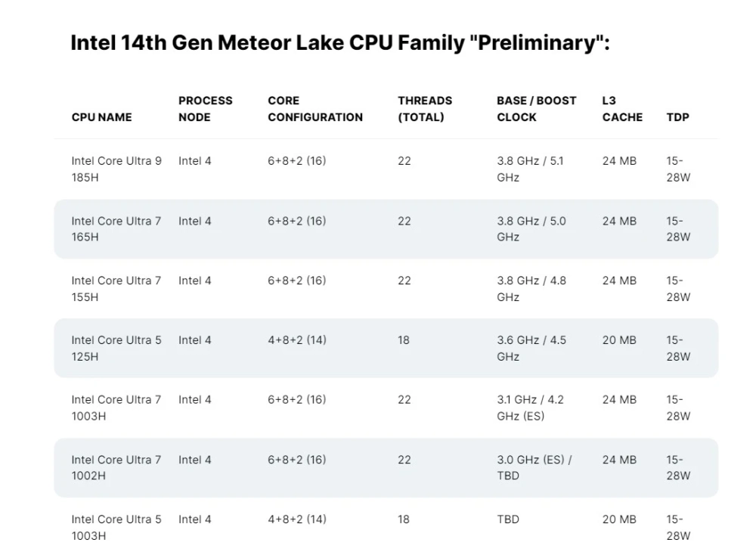Click the Meteor Lake CPU Family heading

point(339,42)
